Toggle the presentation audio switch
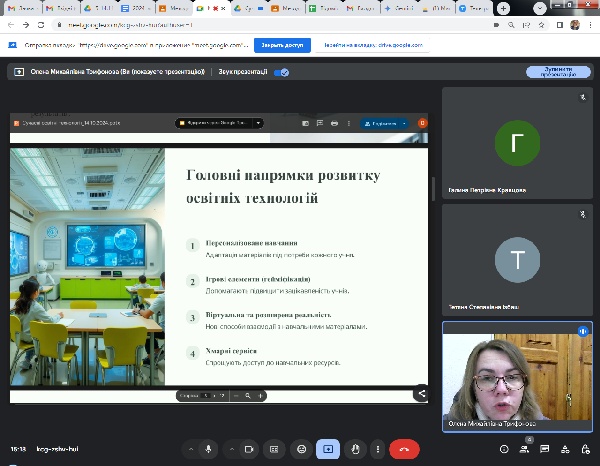600x466 pixels. point(281,72)
